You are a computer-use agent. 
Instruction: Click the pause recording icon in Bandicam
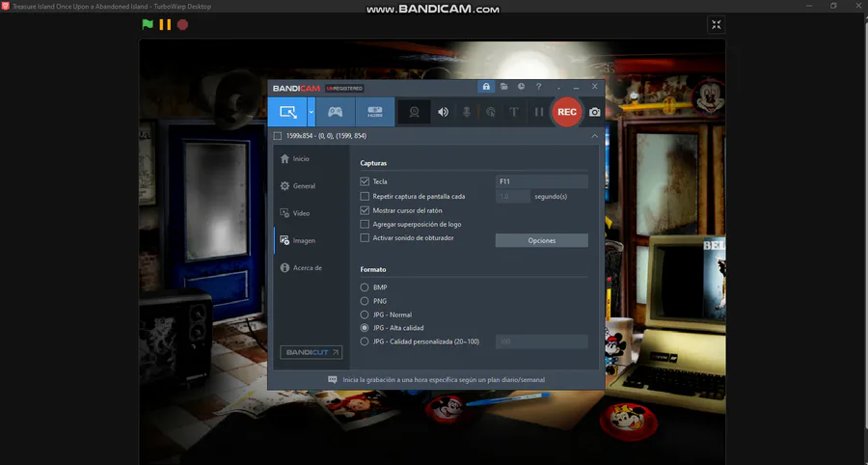point(538,112)
